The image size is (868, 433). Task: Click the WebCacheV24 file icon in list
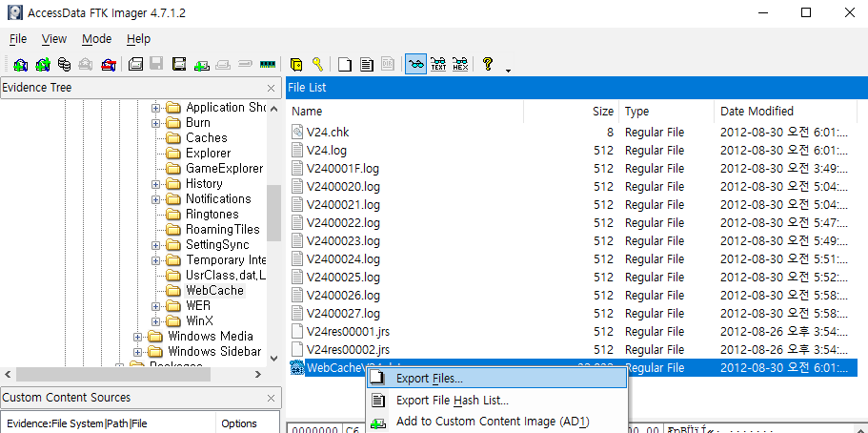(x=298, y=367)
